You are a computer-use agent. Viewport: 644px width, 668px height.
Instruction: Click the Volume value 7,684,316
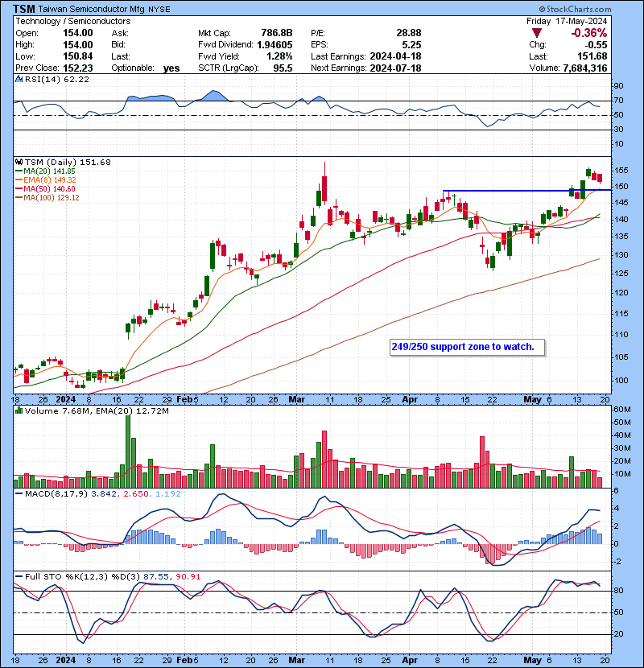point(585,68)
